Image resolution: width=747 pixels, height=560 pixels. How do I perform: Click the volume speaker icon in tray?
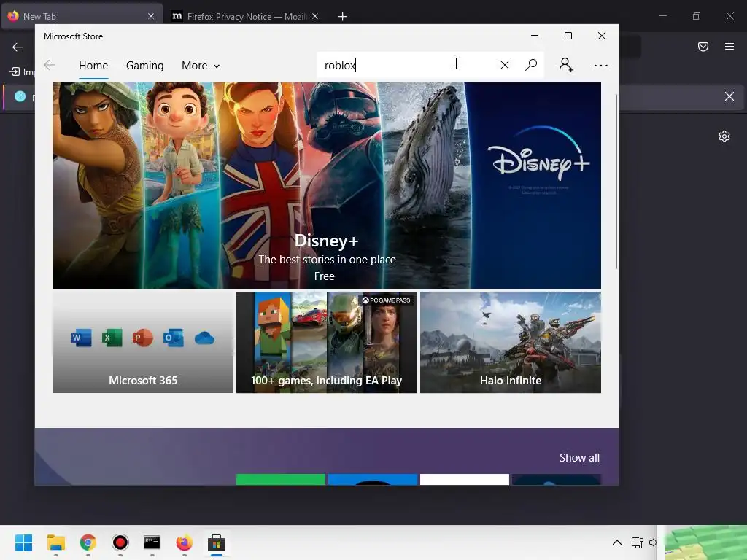(653, 542)
